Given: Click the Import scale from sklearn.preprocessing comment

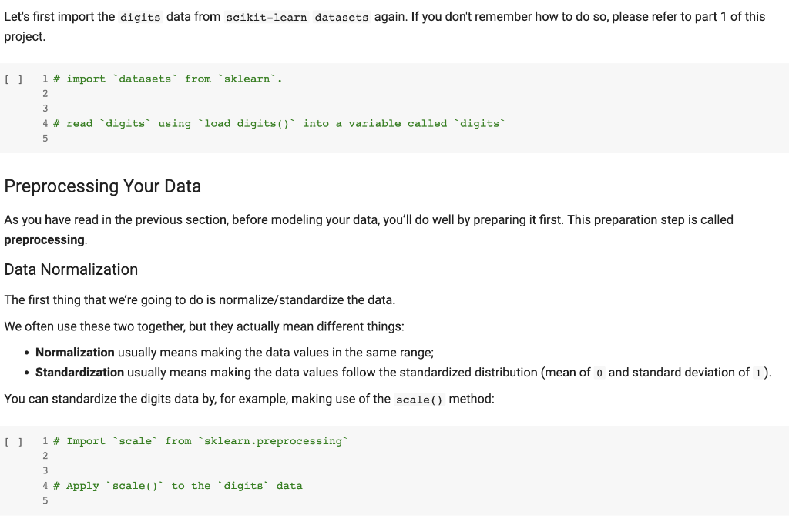Looking at the screenshot, I should click(200, 440).
